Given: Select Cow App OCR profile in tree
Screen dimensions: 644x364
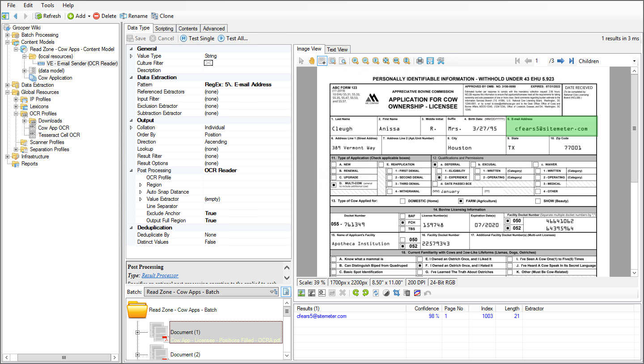Looking at the screenshot, I should [x=54, y=128].
